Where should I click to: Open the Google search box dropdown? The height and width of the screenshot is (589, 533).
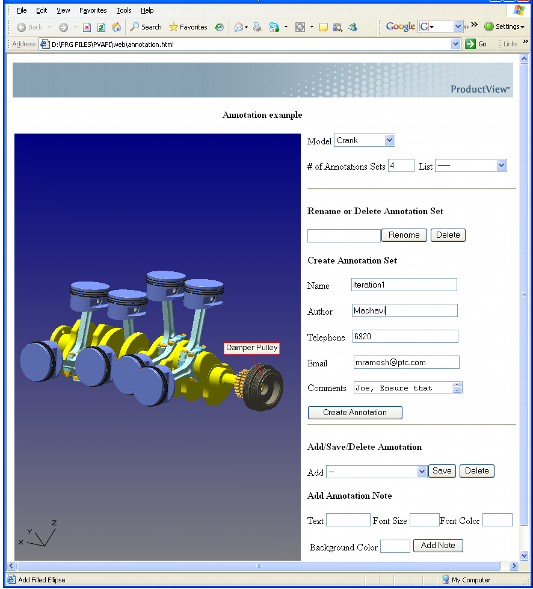458,26
